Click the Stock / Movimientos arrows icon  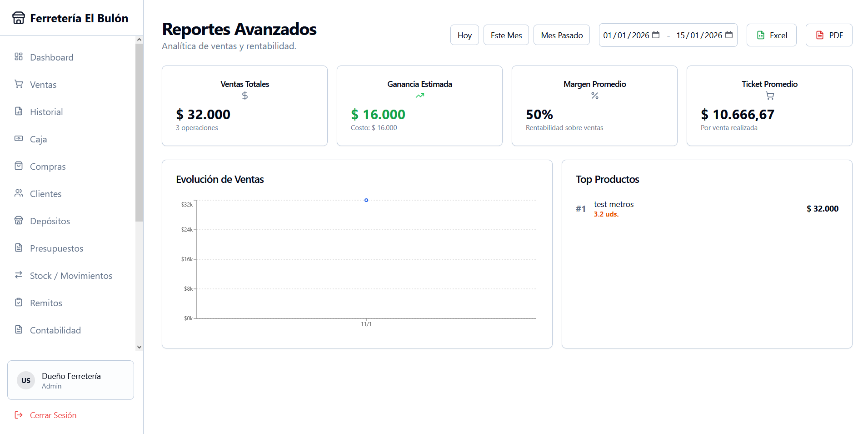coord(19,275)
